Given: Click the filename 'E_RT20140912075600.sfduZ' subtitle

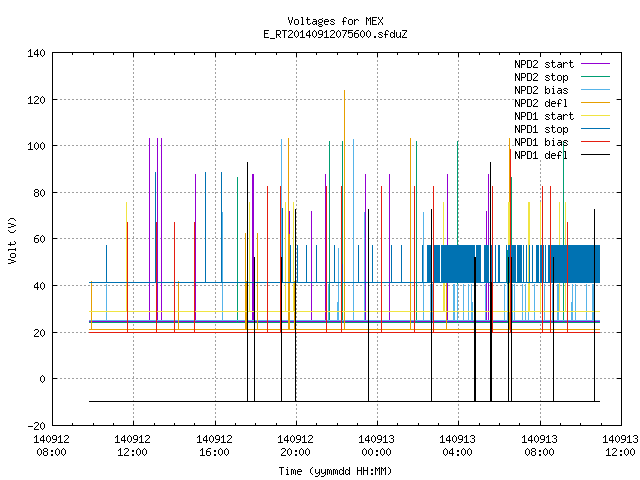Looking at the screenshot, I should (x=335, y=34).
